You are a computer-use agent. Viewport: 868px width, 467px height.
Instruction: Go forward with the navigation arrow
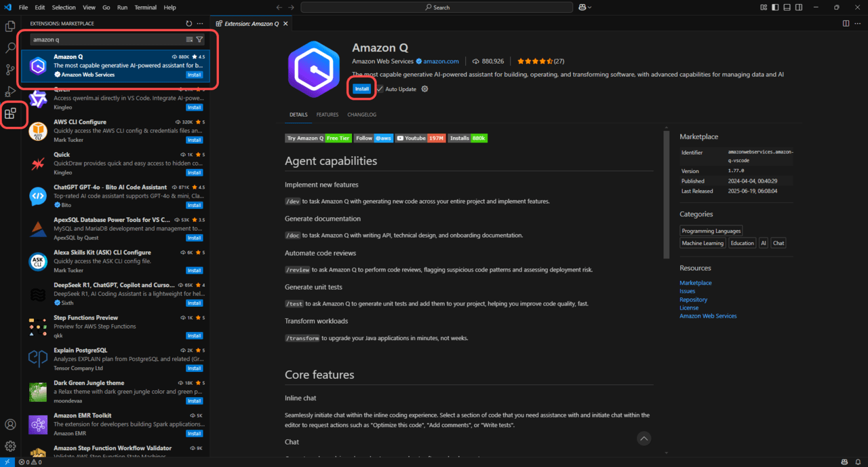pos(292,7)
